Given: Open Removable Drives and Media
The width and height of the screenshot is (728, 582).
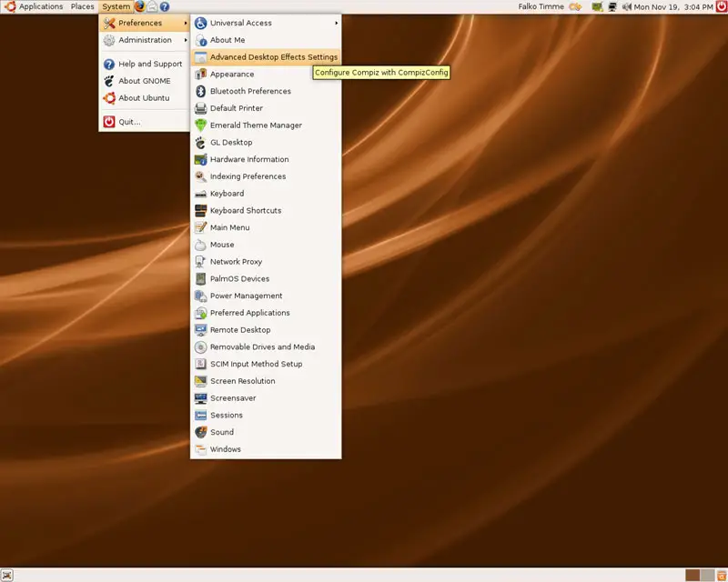Looking at the screenshot, I should click(x=266, y=347).
